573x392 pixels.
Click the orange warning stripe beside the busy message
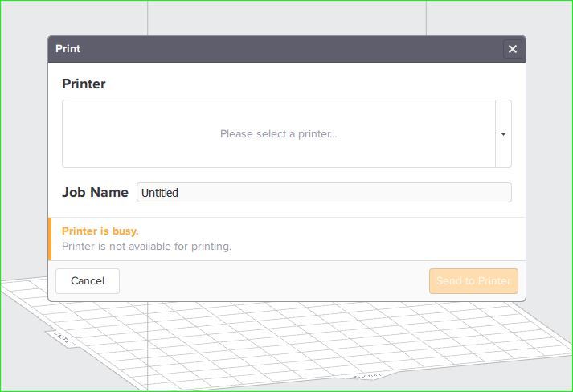point(50,239)
